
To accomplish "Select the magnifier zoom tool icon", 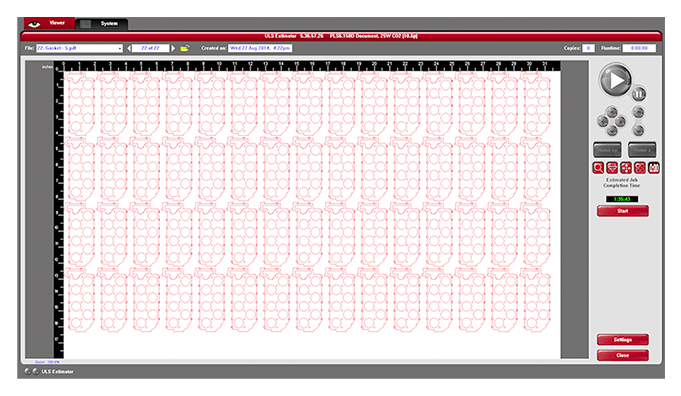I will [598, 168].
